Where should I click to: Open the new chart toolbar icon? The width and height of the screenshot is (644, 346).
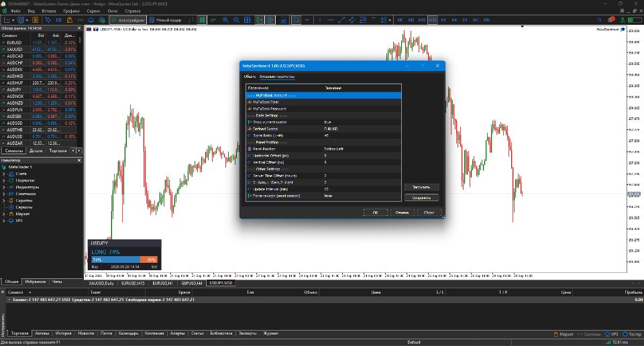tap(7, 19)
